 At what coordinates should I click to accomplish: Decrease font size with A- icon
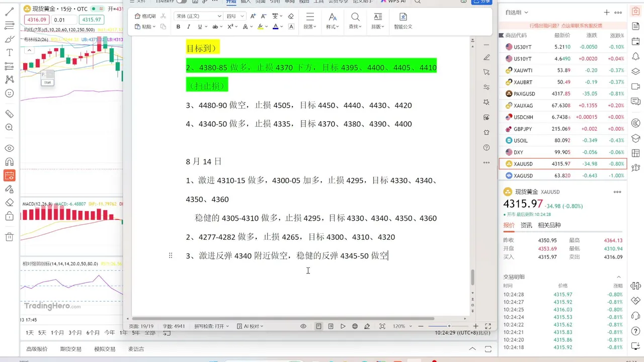coord(264,16)
